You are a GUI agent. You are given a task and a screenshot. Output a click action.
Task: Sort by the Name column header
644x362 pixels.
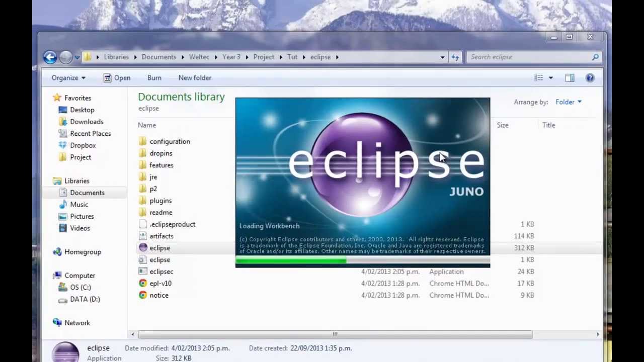coord(147,125)
